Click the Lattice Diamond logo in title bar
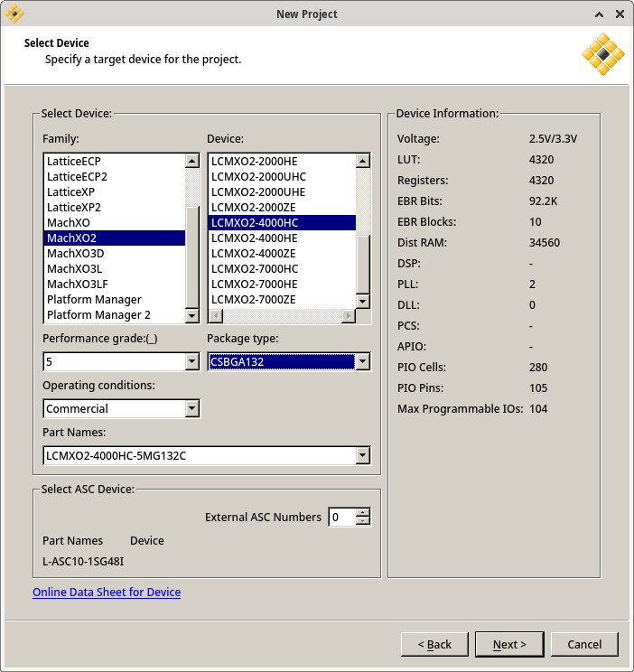634x672 pixels. (14, 14)
